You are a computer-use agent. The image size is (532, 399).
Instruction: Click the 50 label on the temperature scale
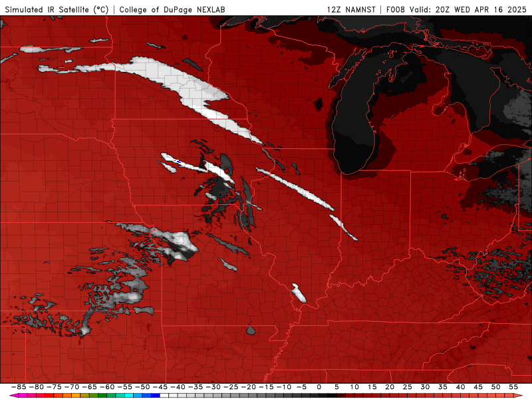point(495,387)
